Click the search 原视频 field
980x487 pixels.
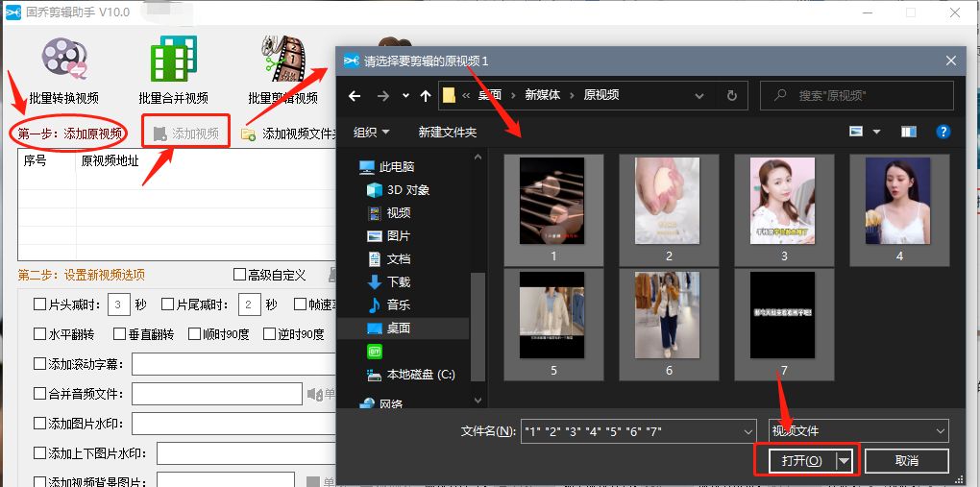(857, 96)
